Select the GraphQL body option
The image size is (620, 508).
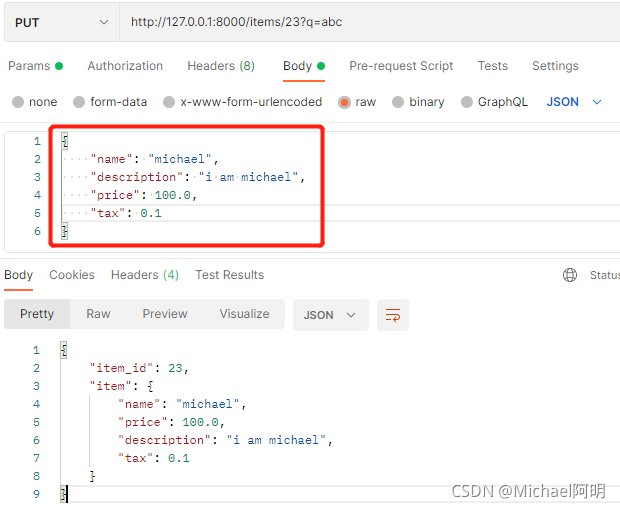(x=495, y=102)
